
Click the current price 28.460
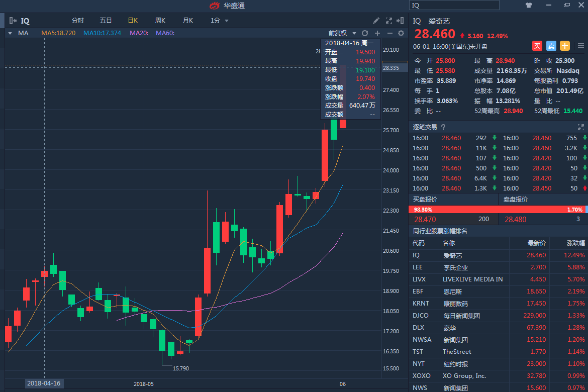pos(435,34)
